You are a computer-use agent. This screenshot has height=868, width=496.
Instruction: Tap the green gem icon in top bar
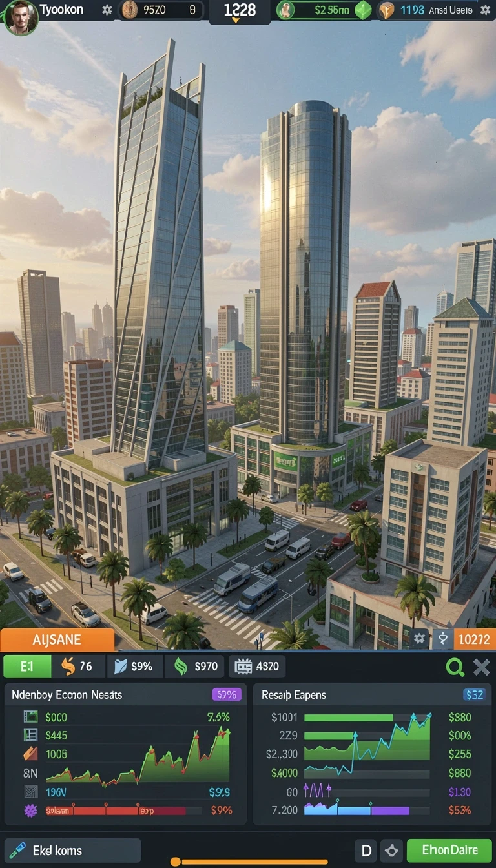[x=364, y=10]
